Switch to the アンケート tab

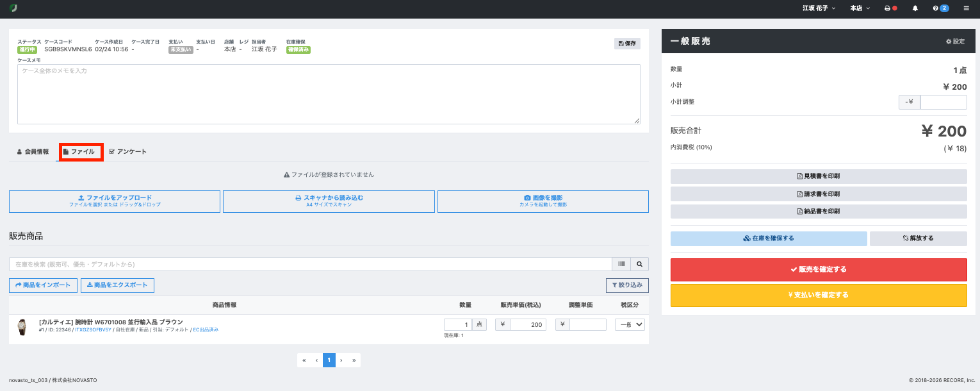[x=127, y=152]
